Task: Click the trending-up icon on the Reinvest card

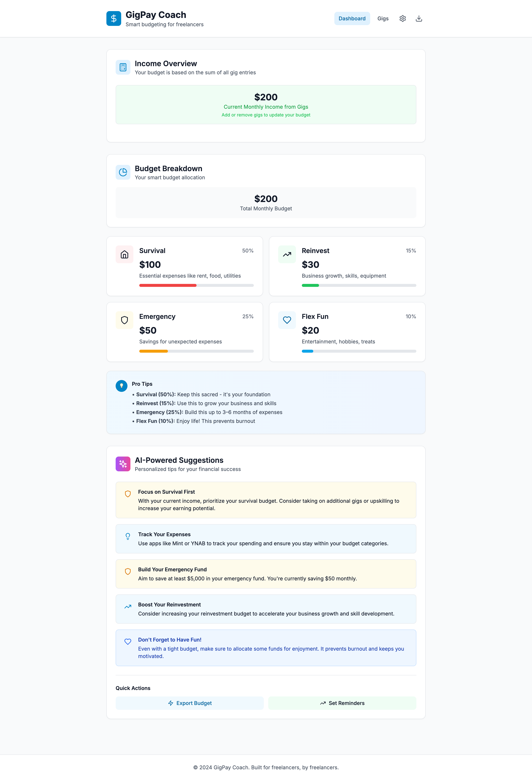Action: 287,254
